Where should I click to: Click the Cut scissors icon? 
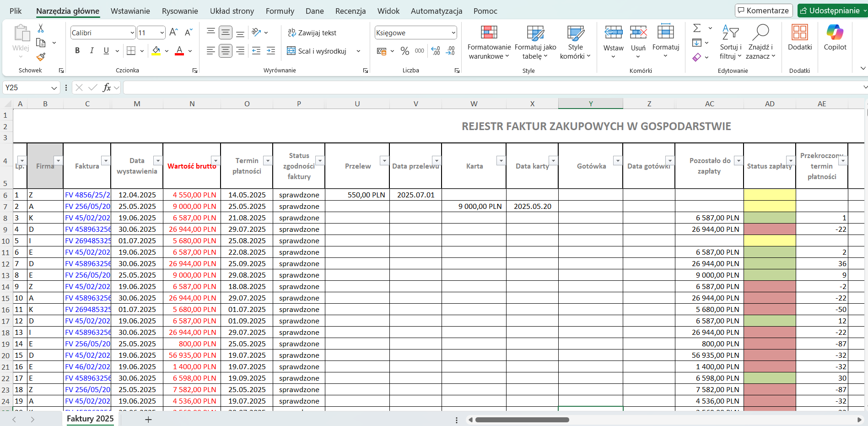pos(41,28)
